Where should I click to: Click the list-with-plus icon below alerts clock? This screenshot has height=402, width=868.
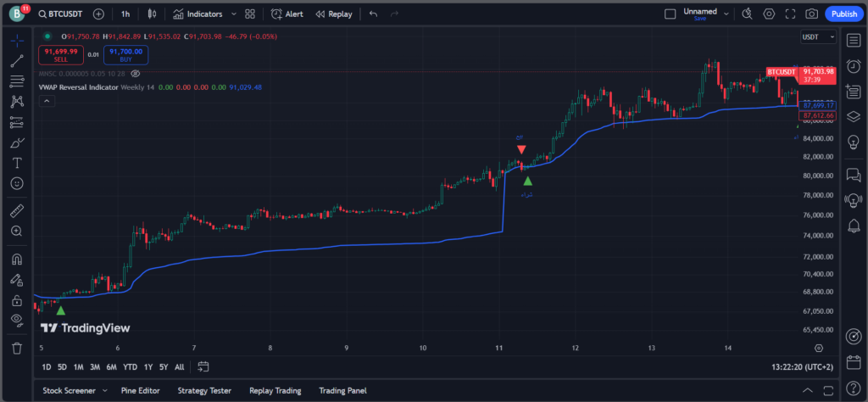pos(854,90)
